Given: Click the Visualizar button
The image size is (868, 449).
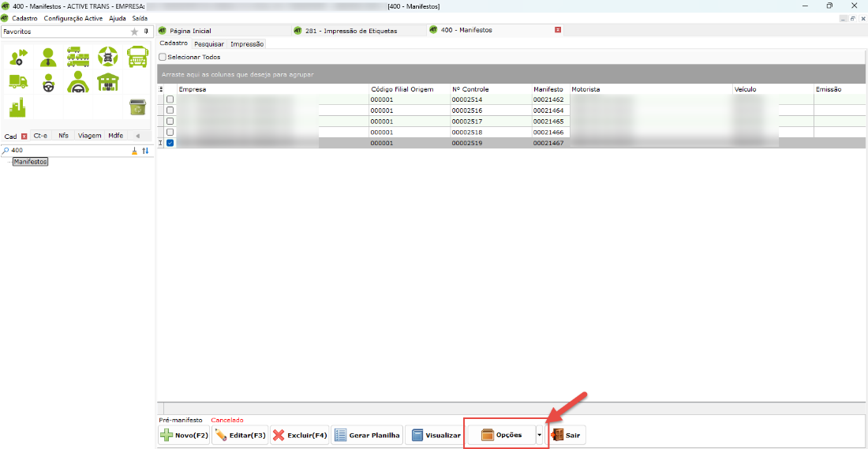Looking at the screenshot, I should pos(436,435).
